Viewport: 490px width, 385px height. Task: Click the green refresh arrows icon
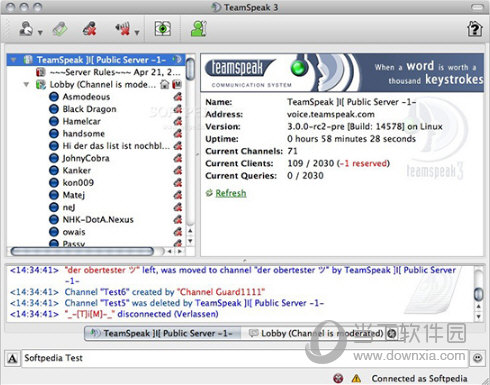coord(209,193)
